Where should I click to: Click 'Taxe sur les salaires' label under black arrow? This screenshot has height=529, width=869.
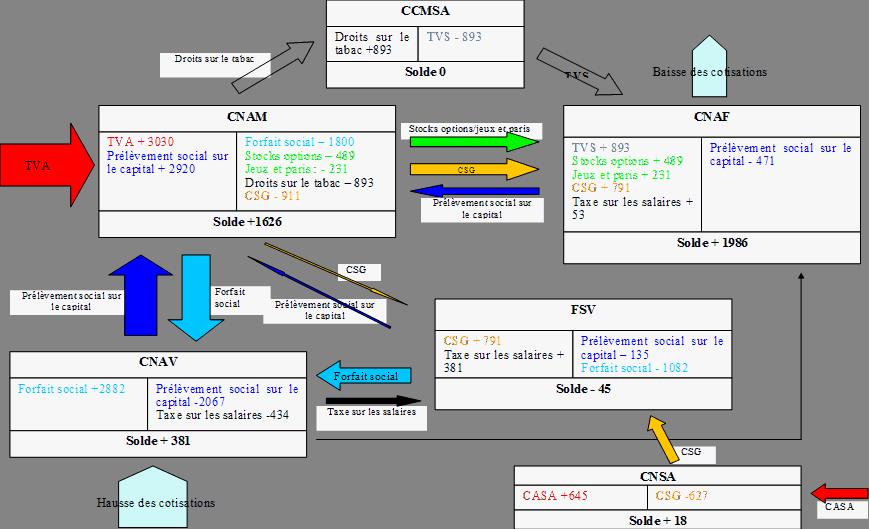371,412
